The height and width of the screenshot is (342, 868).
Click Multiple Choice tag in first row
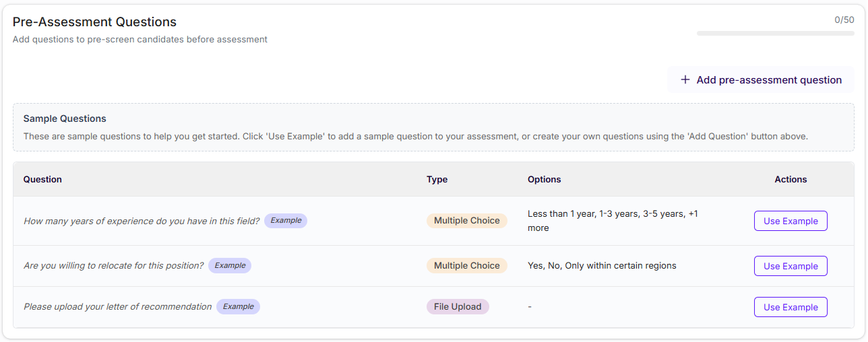pyautogui.click(x=466, y=220)
